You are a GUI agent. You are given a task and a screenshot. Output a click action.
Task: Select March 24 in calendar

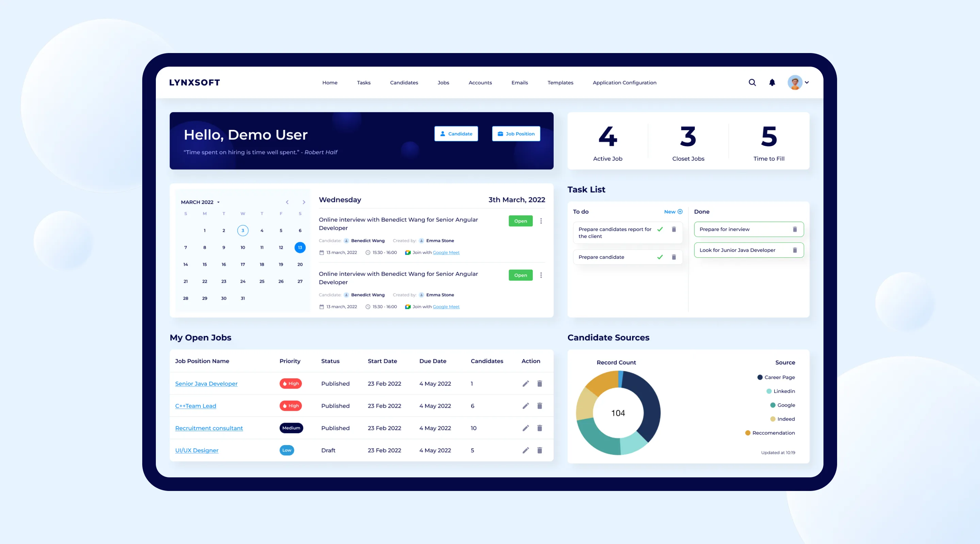pos(243,281)
